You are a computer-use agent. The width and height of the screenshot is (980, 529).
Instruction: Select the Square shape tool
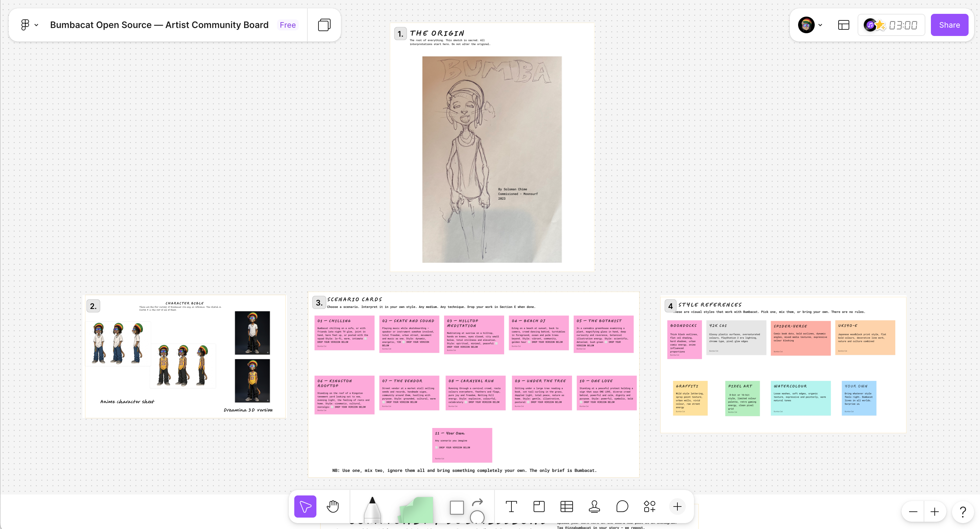coord(456,507)
